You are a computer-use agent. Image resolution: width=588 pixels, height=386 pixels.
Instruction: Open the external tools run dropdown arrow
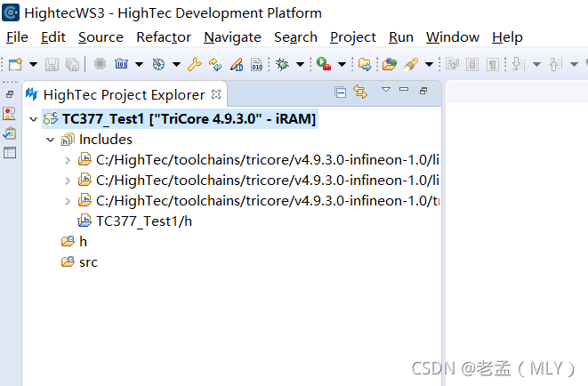pos(342,64)
